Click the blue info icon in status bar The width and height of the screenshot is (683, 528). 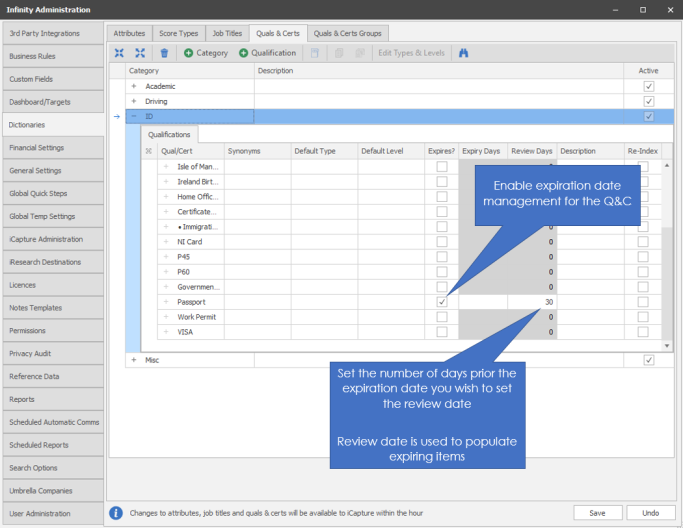tap(116, 513)
